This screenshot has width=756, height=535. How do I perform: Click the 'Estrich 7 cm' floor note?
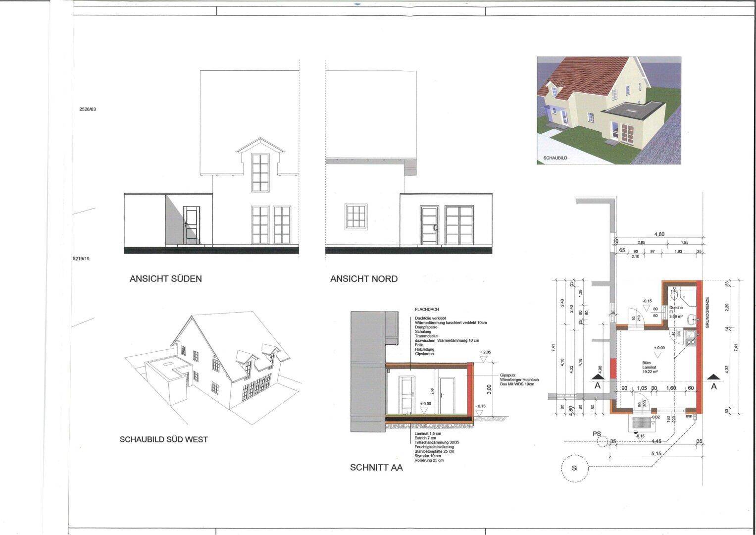pos(425,438)
